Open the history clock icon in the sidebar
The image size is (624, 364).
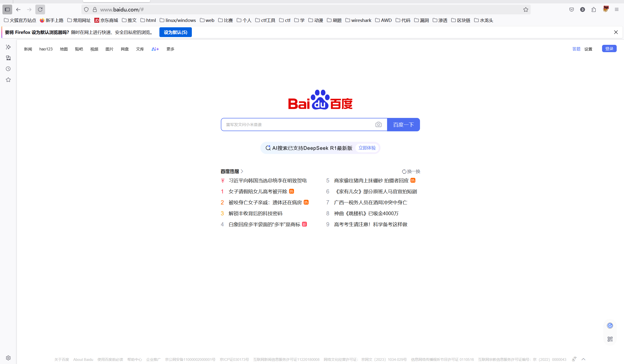(8, 69)
